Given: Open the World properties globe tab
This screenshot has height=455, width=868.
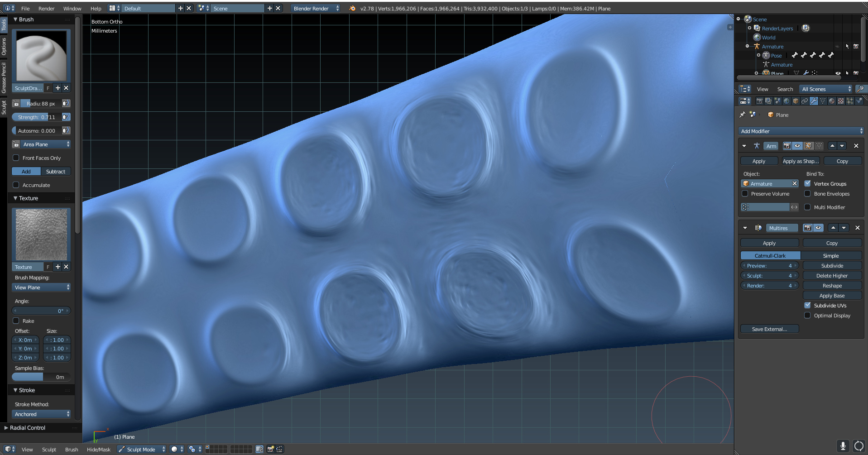Looking at the screenshot, I should click(786, 101).
